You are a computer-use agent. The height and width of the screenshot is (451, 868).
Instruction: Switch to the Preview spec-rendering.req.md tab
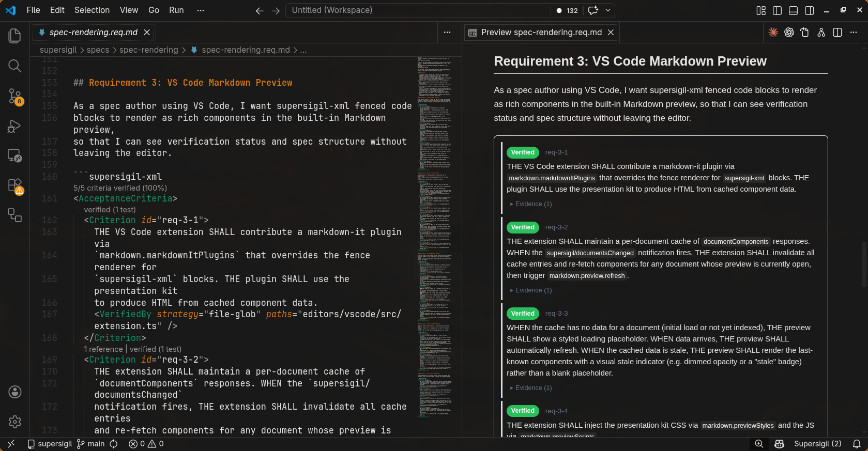(x=541, y=33)
